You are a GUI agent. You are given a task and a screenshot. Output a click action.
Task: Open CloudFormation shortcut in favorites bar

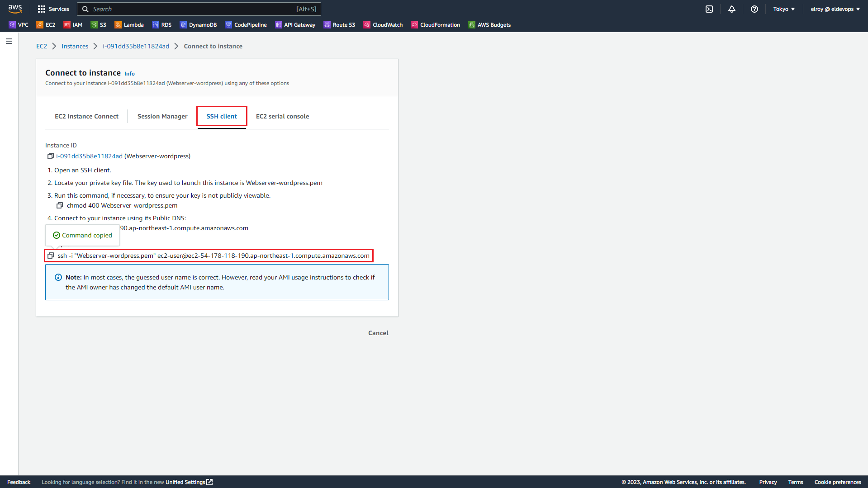coord(435,25)
